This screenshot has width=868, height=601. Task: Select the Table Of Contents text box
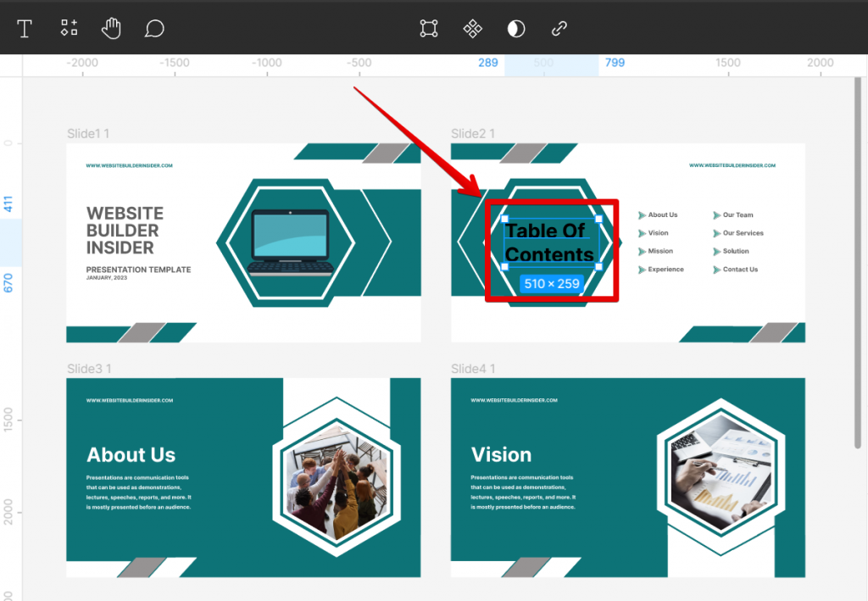[x=549, y=242]
